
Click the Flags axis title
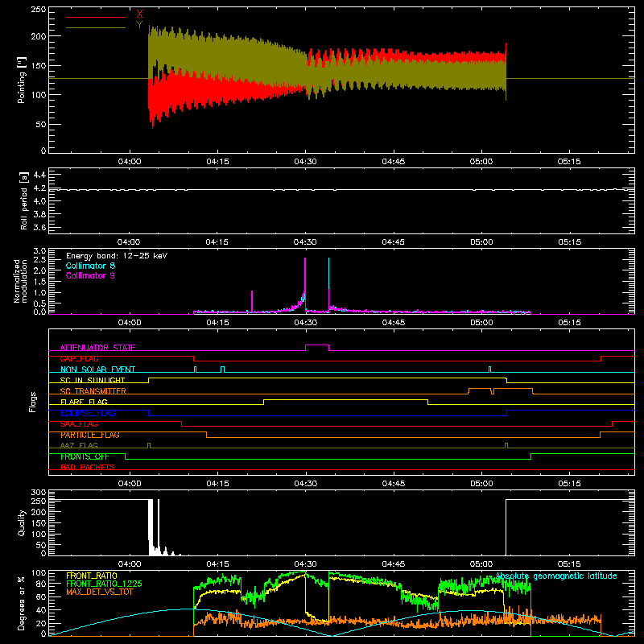[x=32, y=402]
